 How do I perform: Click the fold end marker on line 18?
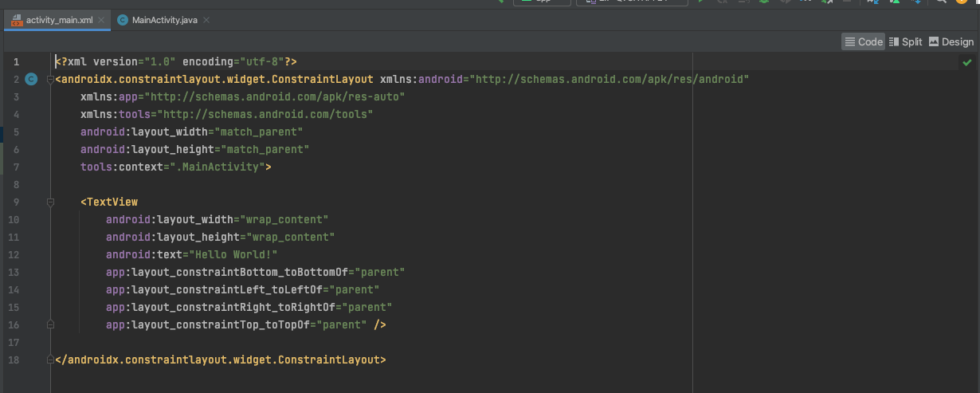tap(50, 360)
